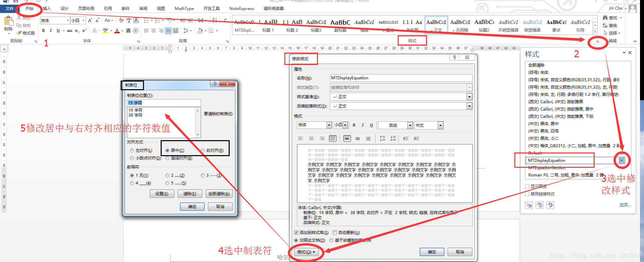Align text left in the ribbon paragraph group
This screenshot has height=262, width=644.
click(x=146, y=31)
